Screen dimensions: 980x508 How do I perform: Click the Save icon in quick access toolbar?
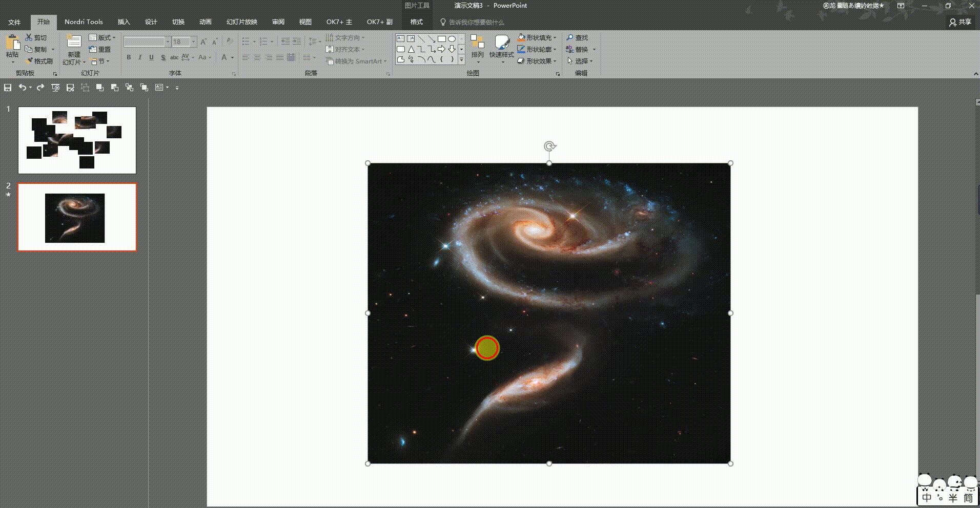coord(8,88)
